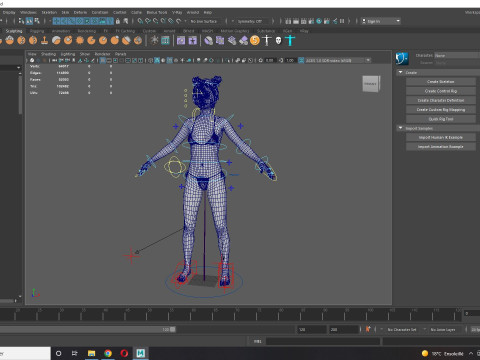Image resolution: width=480 pixels, height=360 pixels.
Task: Open the No Anim Layer dropdown
Action: click(x=443, y=329)
